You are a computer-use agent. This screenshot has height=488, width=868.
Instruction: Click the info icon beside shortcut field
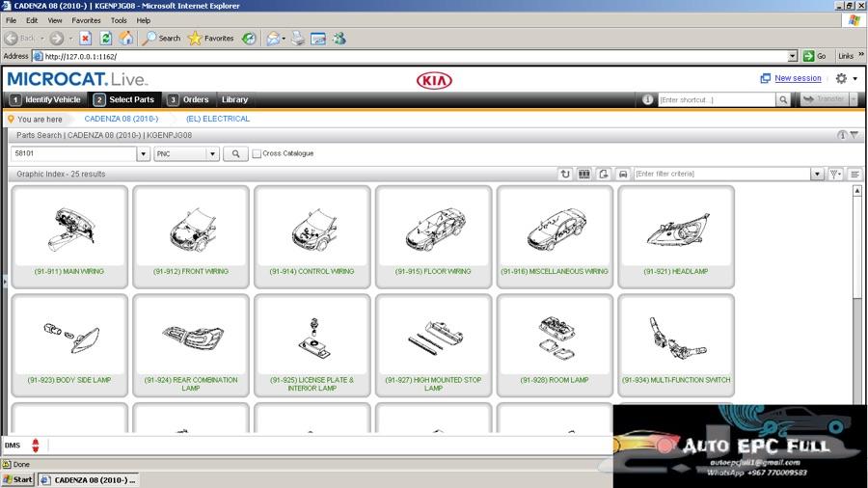[648, 99]
